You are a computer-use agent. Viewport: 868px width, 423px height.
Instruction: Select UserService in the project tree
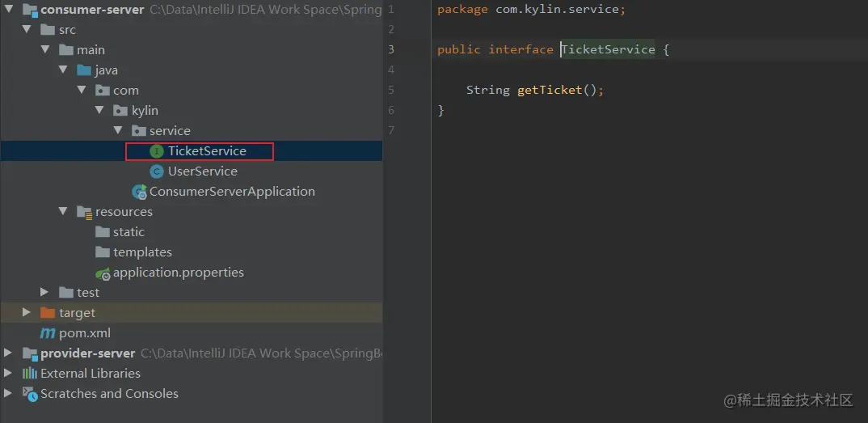pyautogui.click(x=203, y=171)
